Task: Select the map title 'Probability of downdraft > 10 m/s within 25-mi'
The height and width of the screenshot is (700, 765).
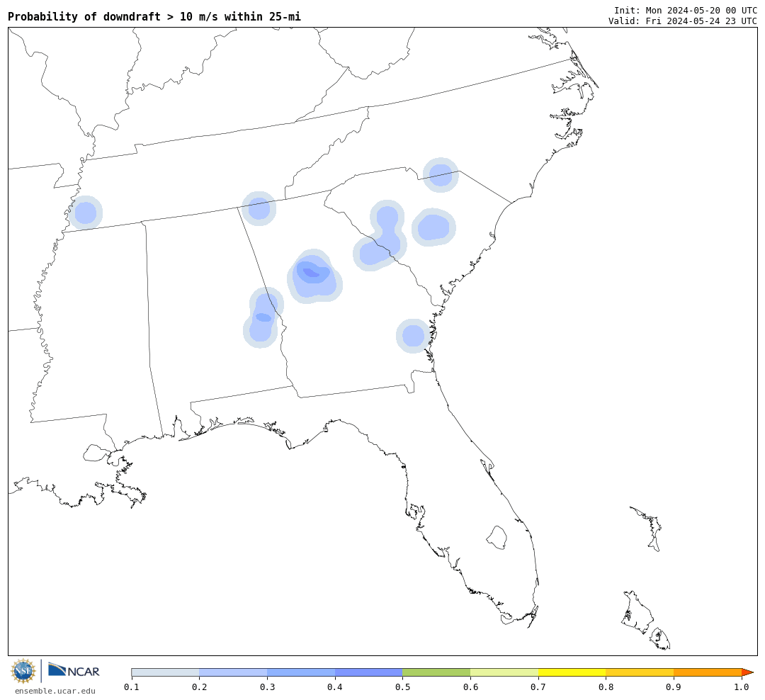Action: tap(154, 16)
